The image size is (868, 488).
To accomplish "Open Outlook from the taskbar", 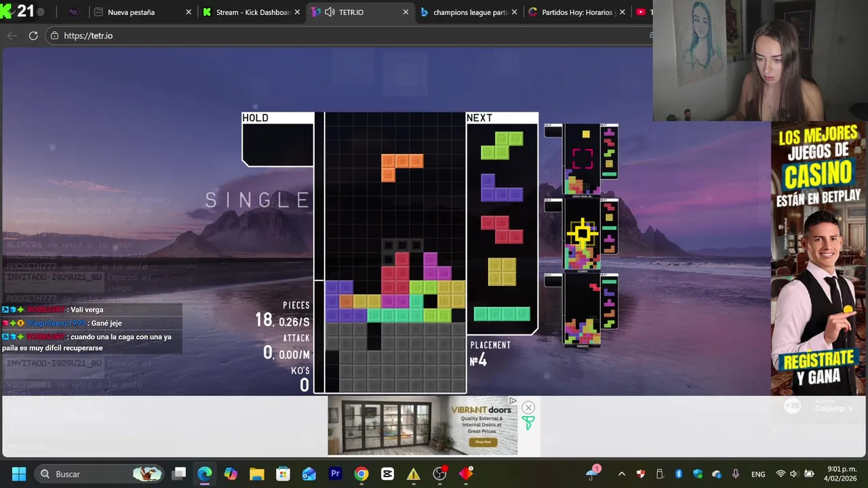I will tap(309, 474).
